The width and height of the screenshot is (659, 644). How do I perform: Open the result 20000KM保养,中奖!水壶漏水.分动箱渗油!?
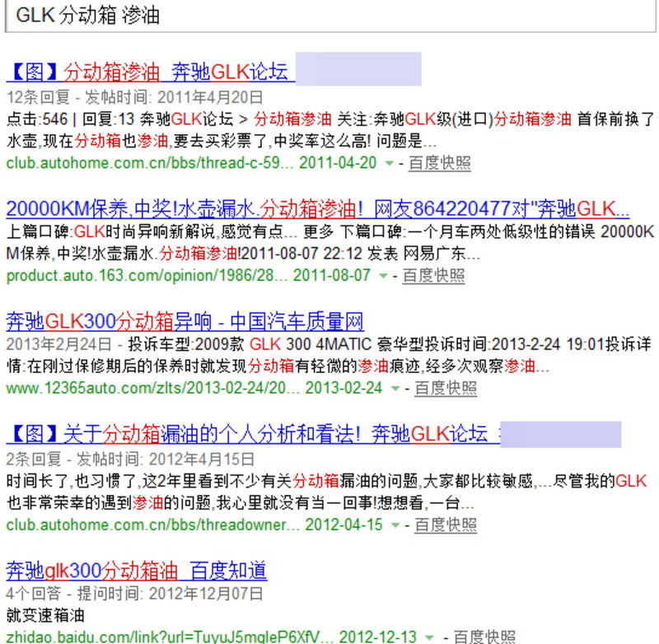pyautogui.click(x=318, y=208)
